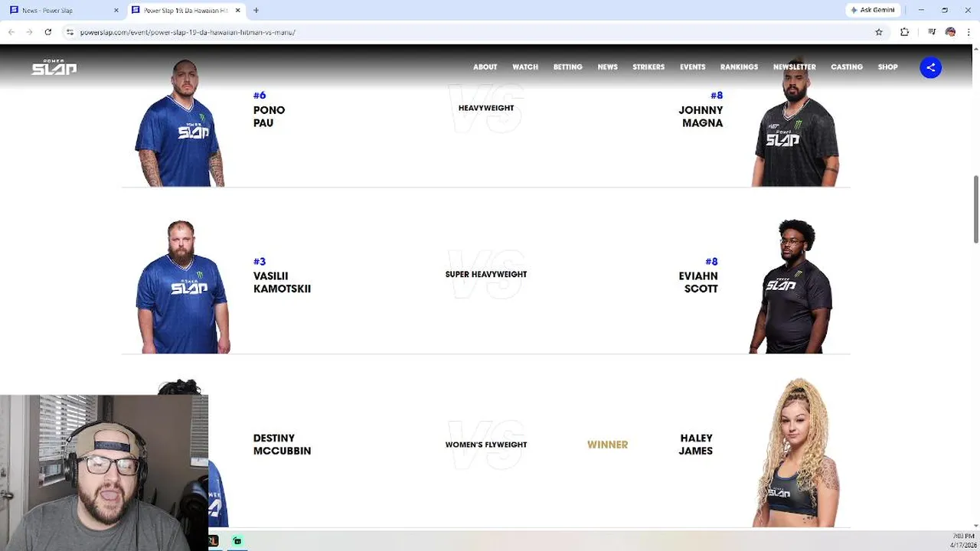Open the Betting menu item
This screenshot has height=551, width=980.
click(x=567, y=67)
